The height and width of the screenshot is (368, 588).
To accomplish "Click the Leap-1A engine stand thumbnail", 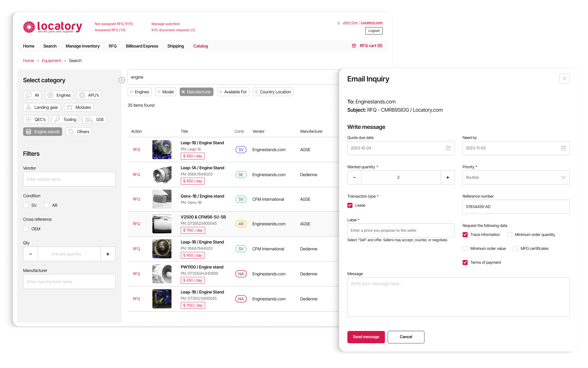I will (x=162, y=175).
